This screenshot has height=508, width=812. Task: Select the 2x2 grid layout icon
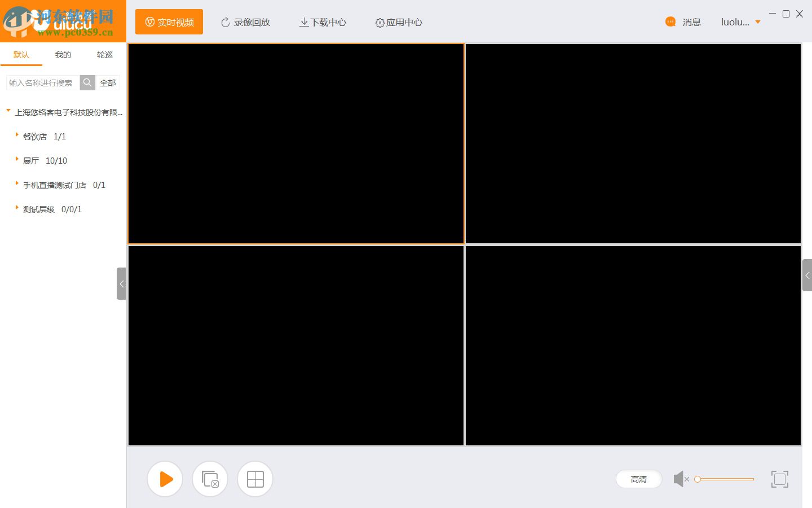[255, 479]
